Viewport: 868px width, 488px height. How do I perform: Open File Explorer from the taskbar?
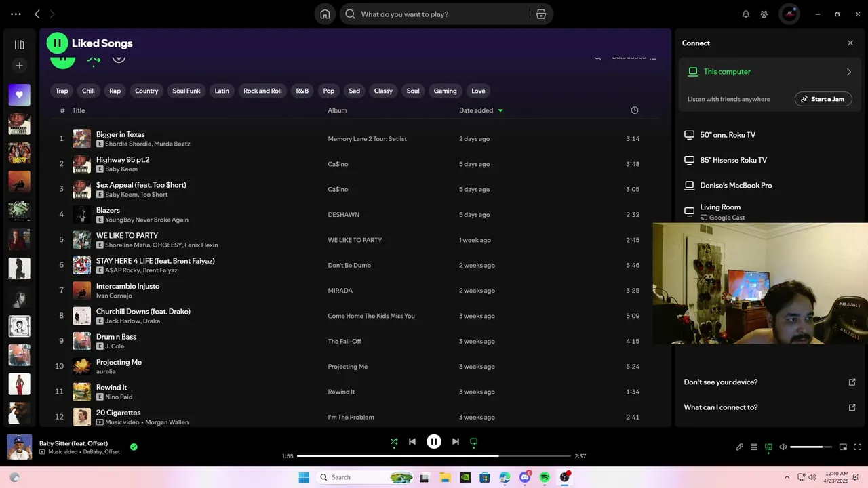click(445, 477)
